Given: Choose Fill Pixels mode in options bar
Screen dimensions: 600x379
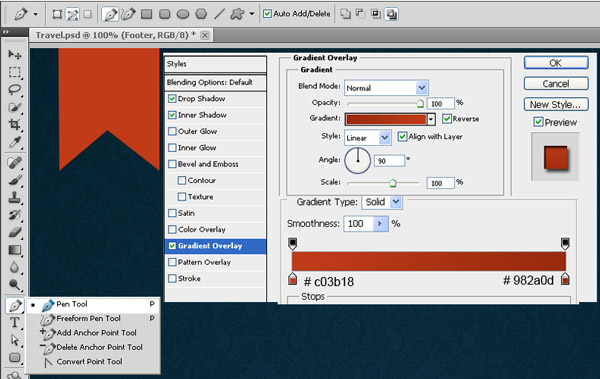Looking at the screenshot, I should tap(88, 15).
